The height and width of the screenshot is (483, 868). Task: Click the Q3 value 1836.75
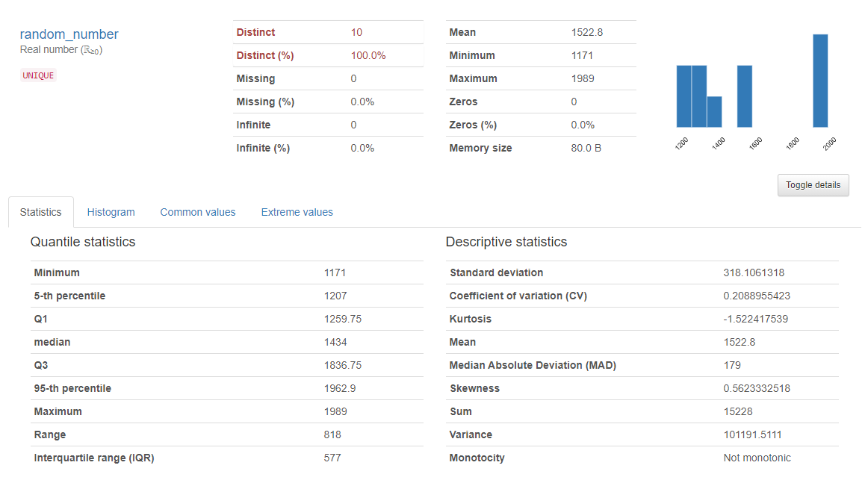click(343, 365)
